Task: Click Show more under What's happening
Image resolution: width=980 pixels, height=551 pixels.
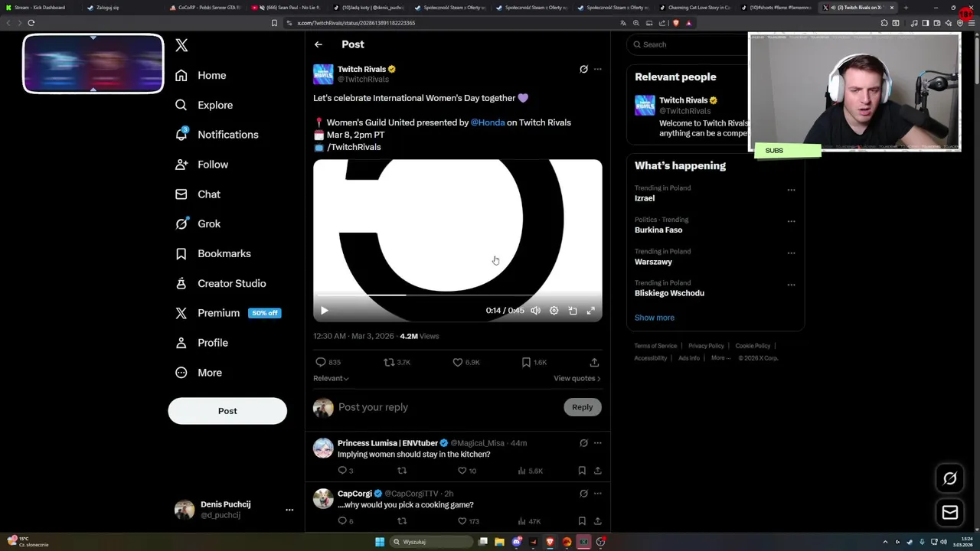Action: (655, 318)
